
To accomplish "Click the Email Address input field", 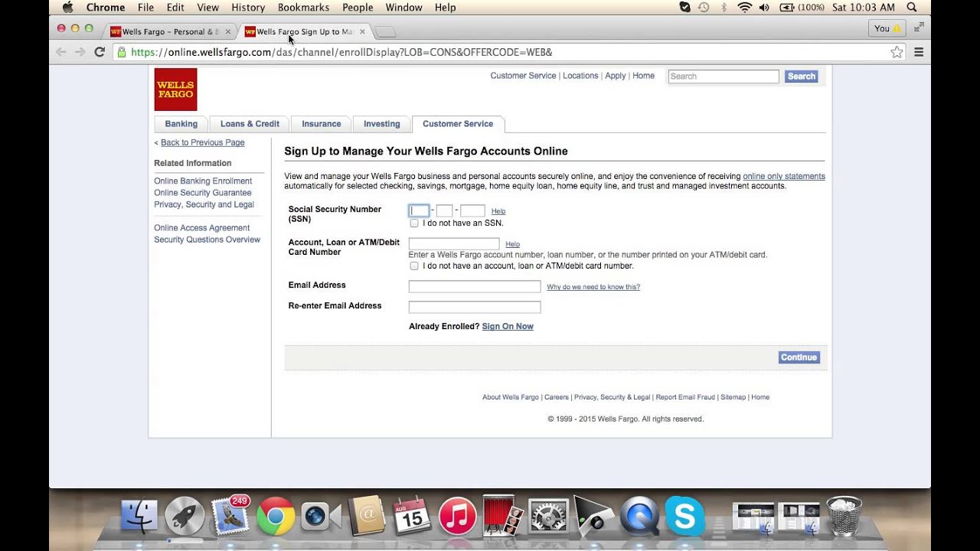I will coord(474,286).
